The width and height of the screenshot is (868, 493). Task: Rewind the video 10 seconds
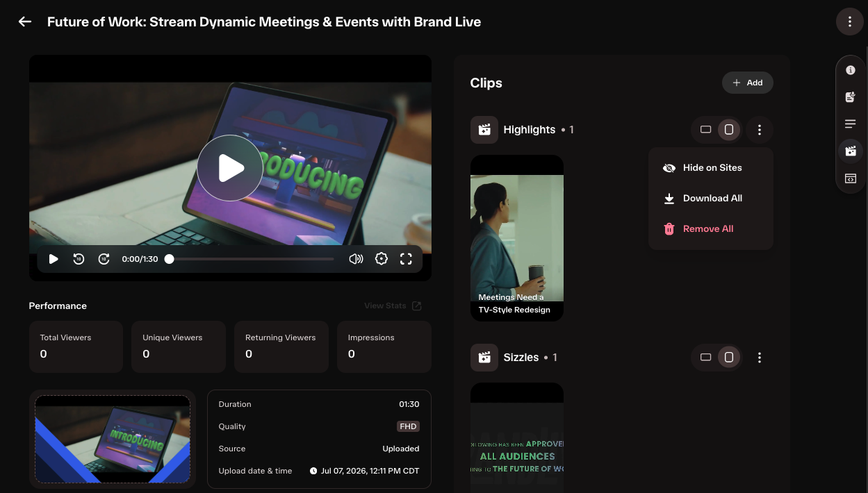click(x=79, y=259)
